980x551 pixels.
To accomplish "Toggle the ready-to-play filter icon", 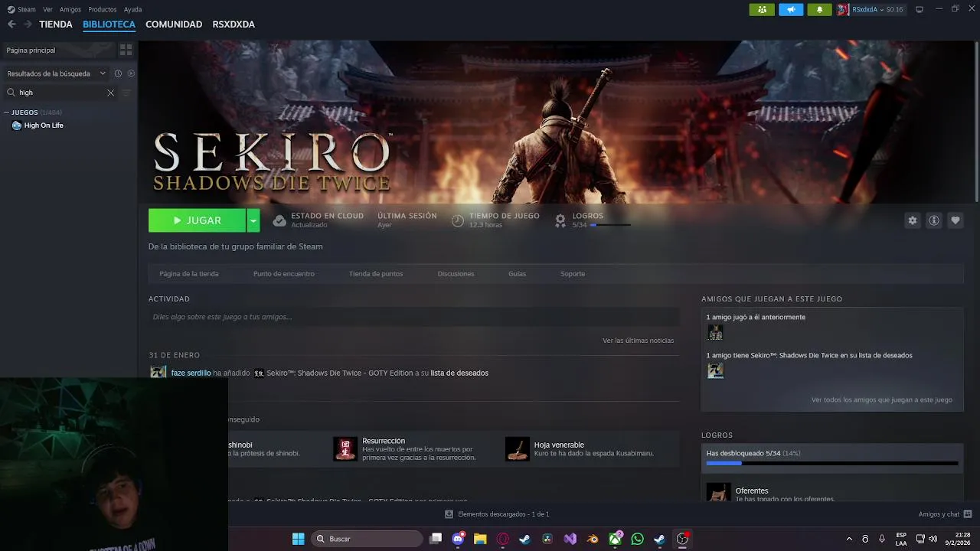I will [x=131, y=73].
